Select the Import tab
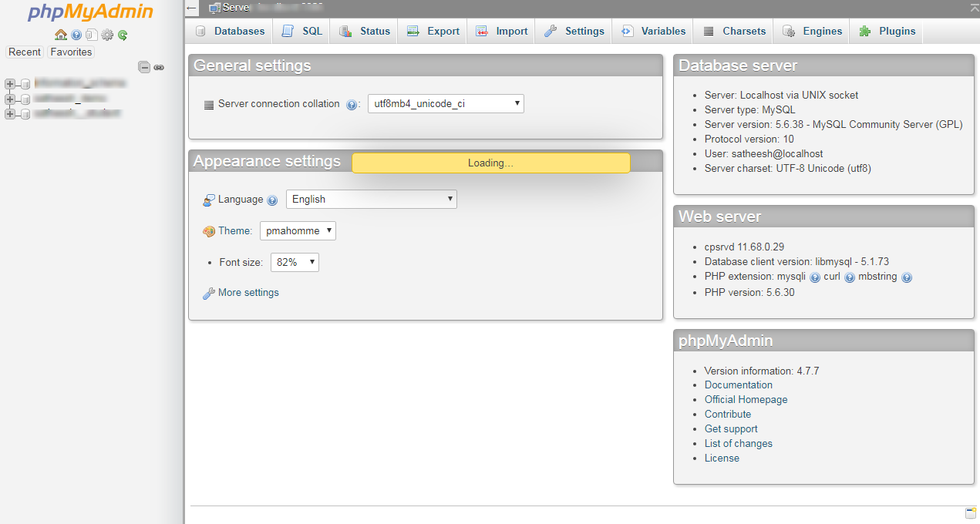The width and height of the screenshot is (980, 524). [501, 31]
